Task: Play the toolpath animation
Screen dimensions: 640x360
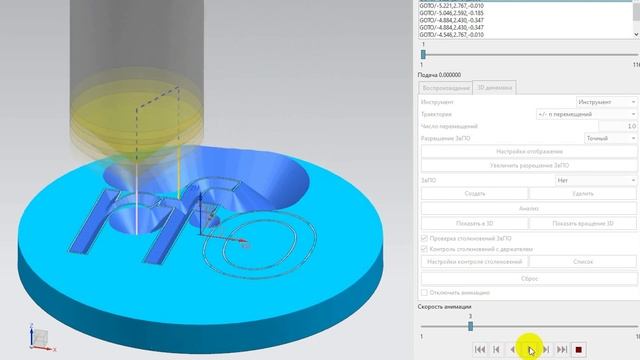Action: (529, 349)
